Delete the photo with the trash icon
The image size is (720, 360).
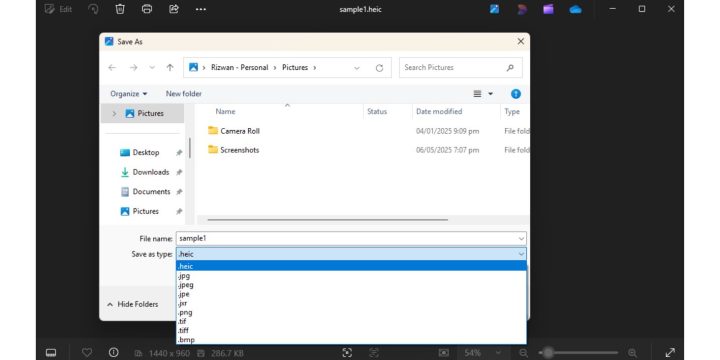tap(120, 9)
